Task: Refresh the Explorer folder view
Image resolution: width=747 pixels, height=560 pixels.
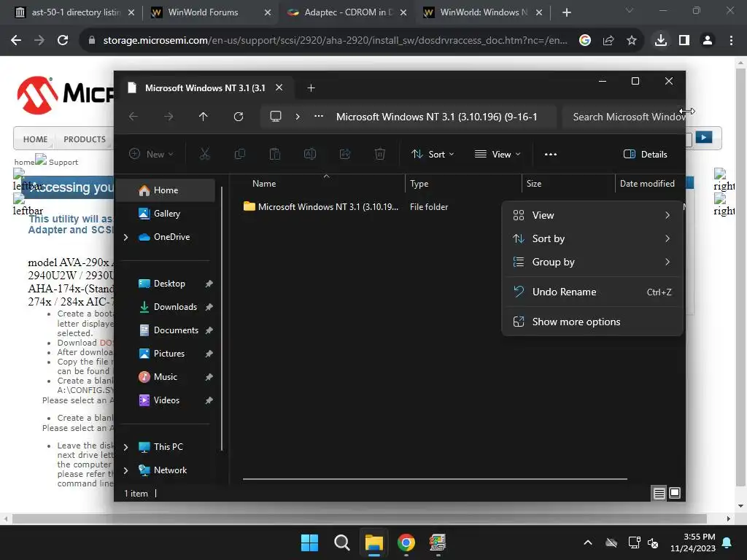Action: pos(239,116)
